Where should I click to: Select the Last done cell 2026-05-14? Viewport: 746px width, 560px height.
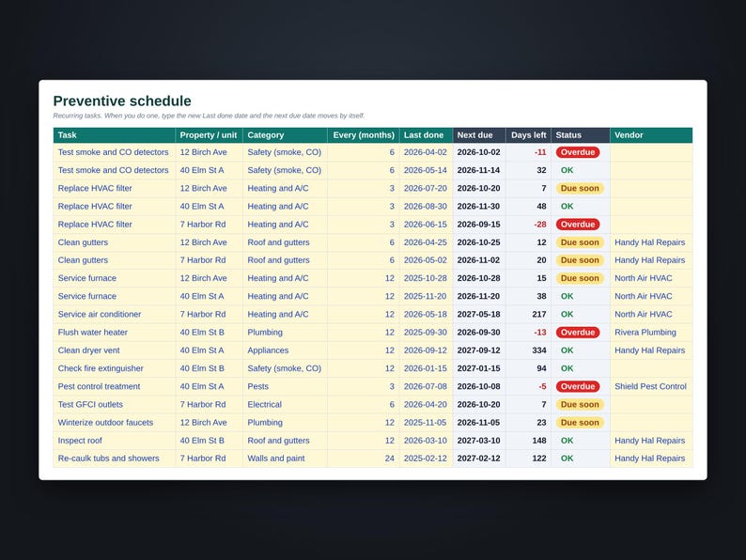pyautogui.click(x=426, y=170)
